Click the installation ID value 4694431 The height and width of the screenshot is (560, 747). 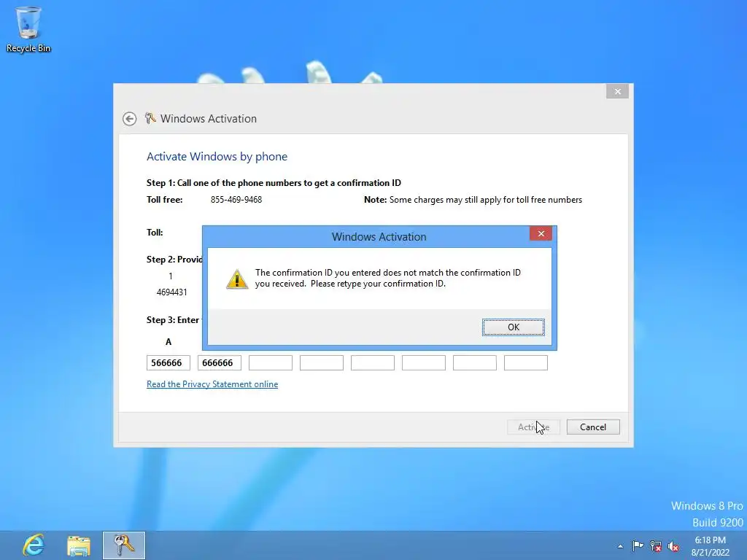[172, 292]
